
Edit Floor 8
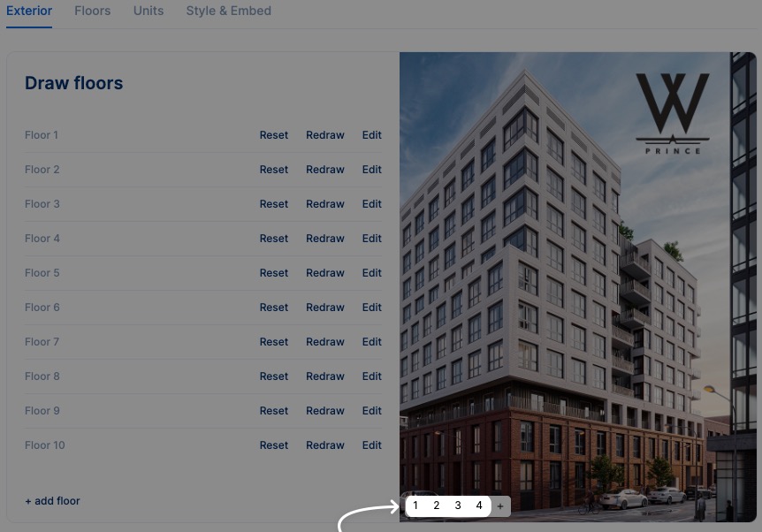coord(372,376)
